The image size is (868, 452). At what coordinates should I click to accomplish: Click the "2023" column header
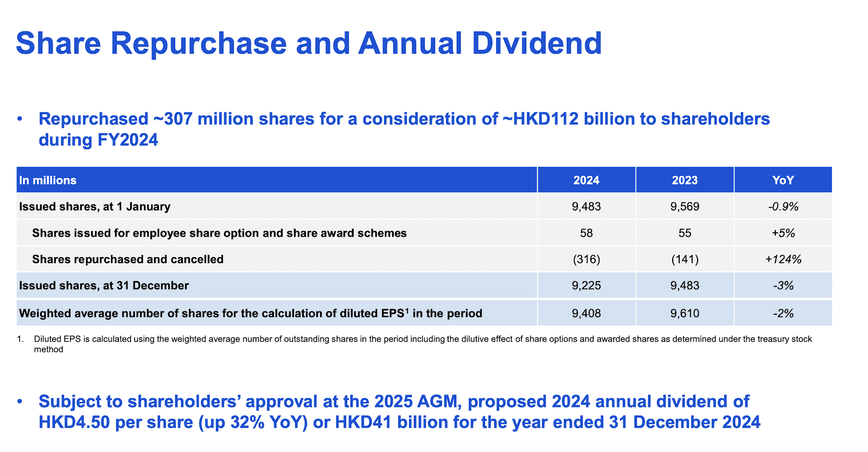(685, 180)
